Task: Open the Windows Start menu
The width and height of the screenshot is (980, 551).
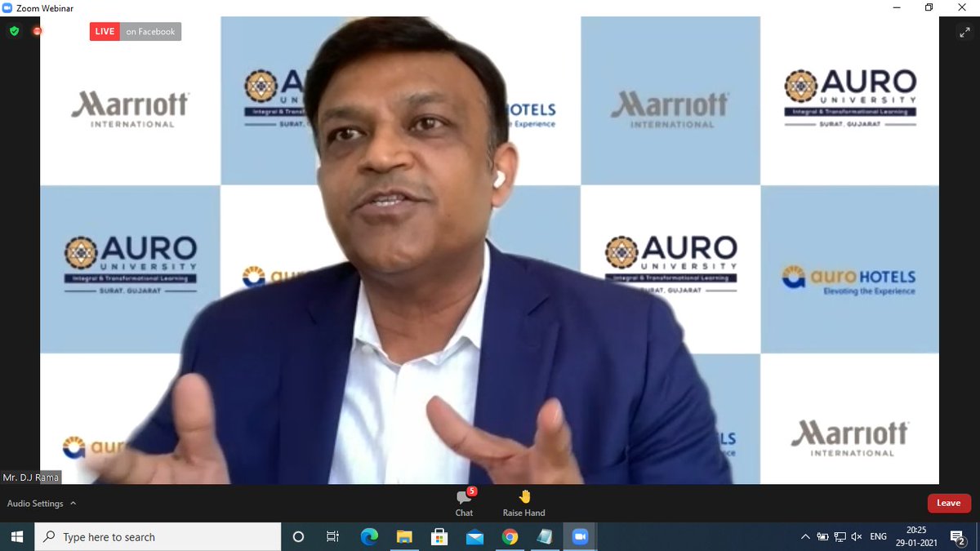Action: (x=18, y=536)
